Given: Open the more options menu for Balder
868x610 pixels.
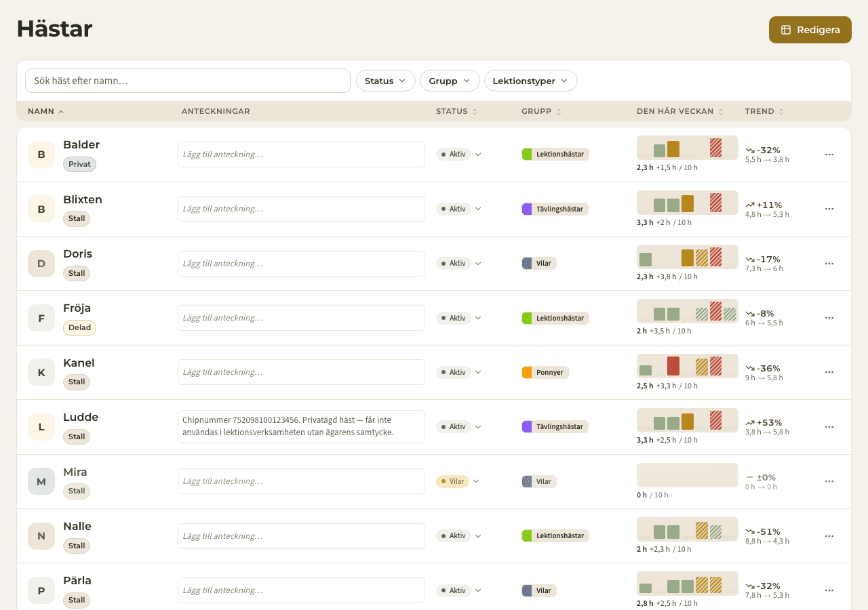Looking at the screenshot, I should click(829, 155).
